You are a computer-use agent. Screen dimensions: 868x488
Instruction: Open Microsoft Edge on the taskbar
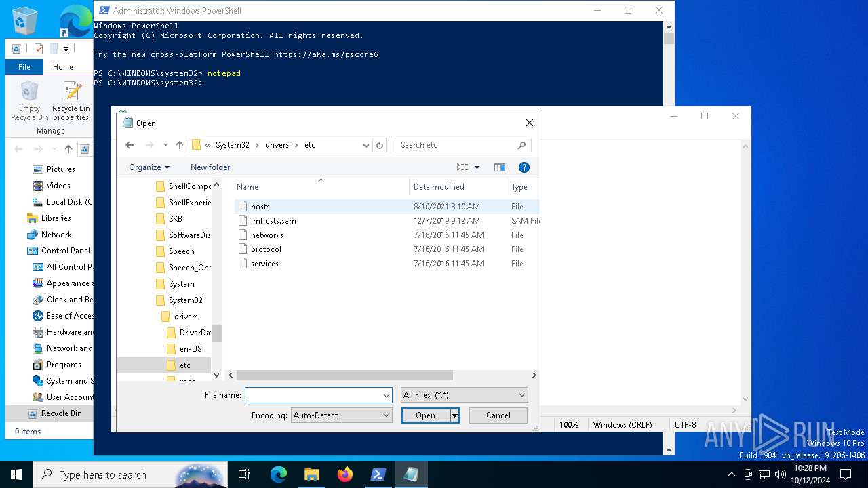tap(279, 474)
